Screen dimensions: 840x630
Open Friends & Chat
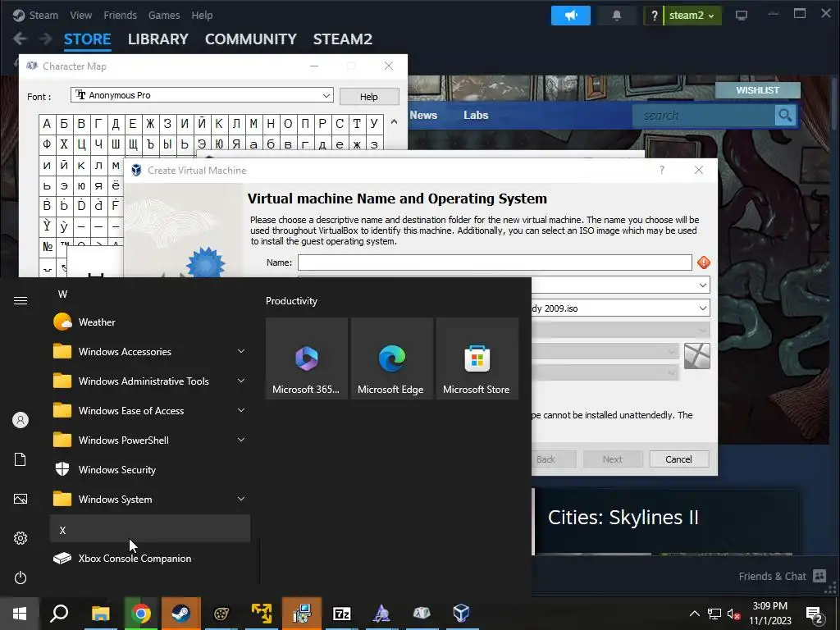click(x=782, y=577)
